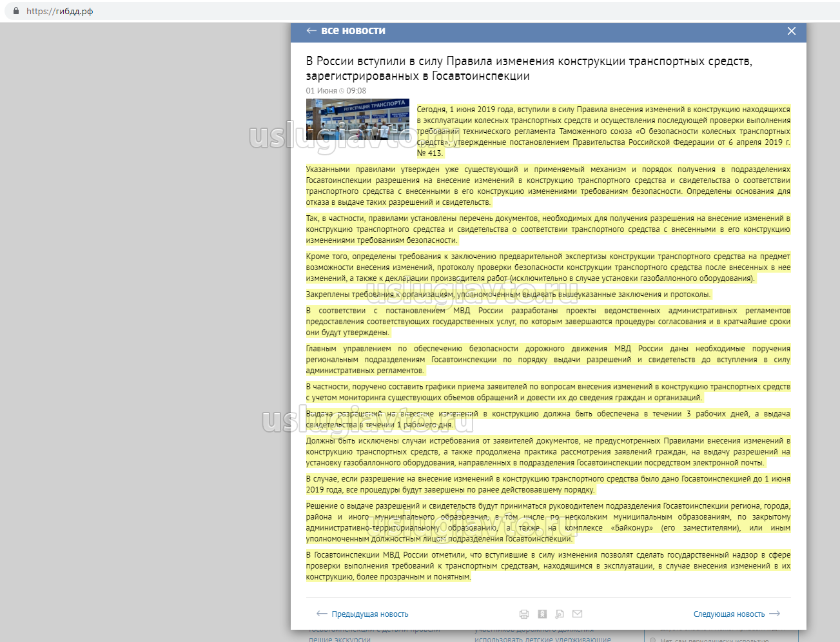Click background link 'пешие экскурсии'
Image resolution: width=840 pixels, height=642 pixels.
click(x=339, y=639)
